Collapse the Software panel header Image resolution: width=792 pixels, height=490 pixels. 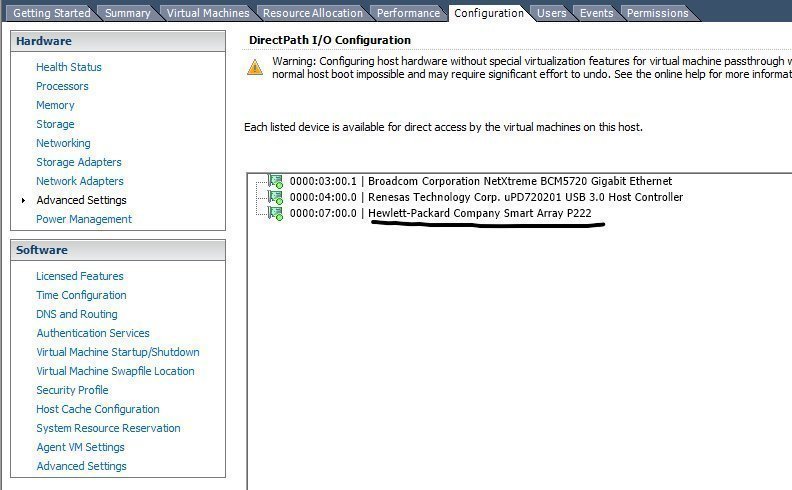[118, 250]
